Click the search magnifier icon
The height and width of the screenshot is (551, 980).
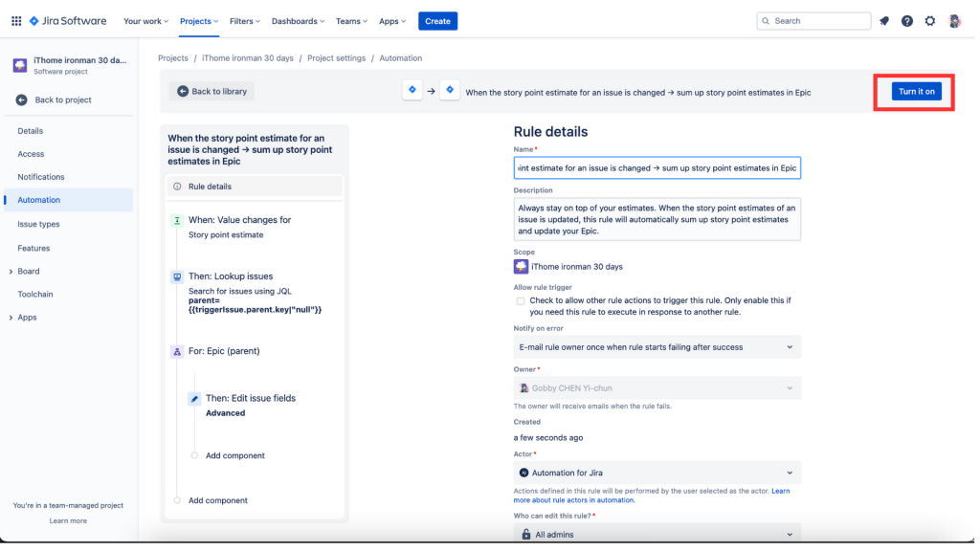766,21
